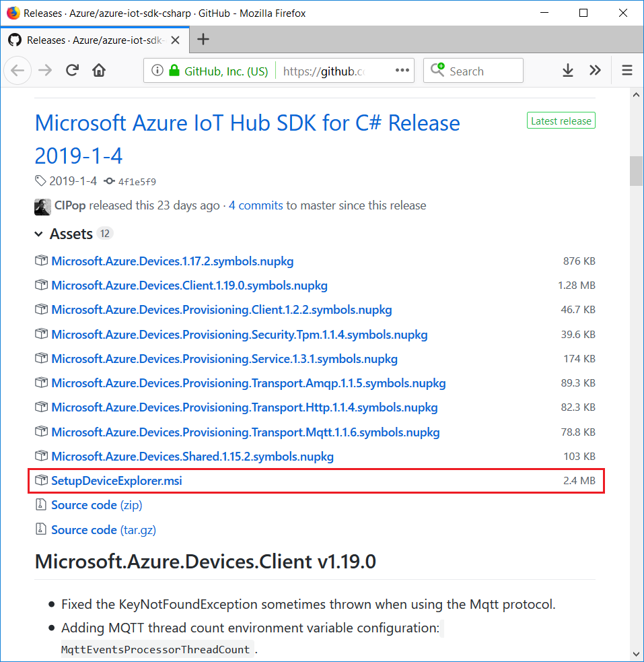Screen dimensions: 644x662
Task: Click package icon for Provisioning.Transport.Http.1.1.4
Action: tap(41, 407)
